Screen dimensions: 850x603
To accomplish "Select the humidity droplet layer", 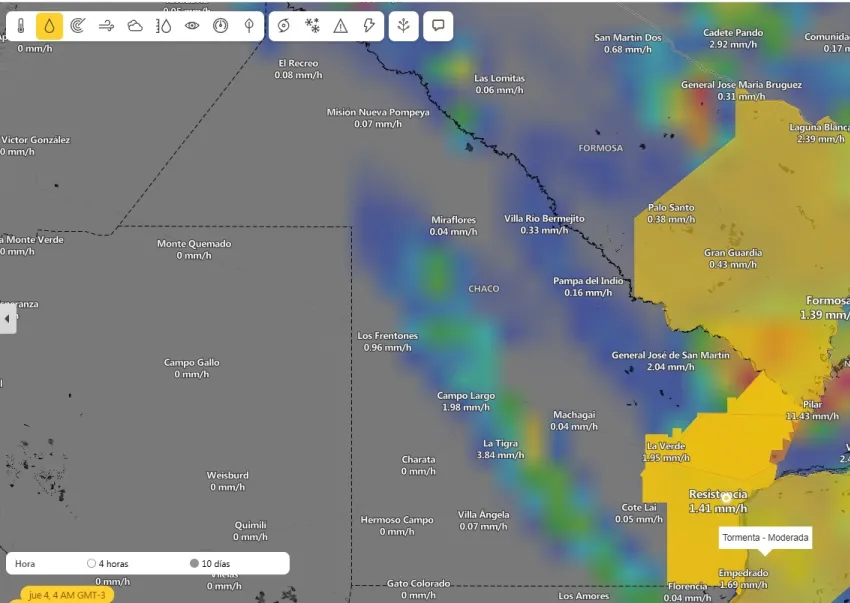I will [x=164, y=26].
